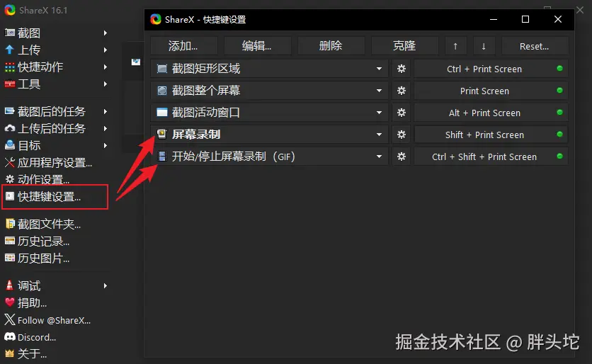The image size is (592, 364).
Task: Move hotkey up with the ↑ button
Action: pos(455,46)
